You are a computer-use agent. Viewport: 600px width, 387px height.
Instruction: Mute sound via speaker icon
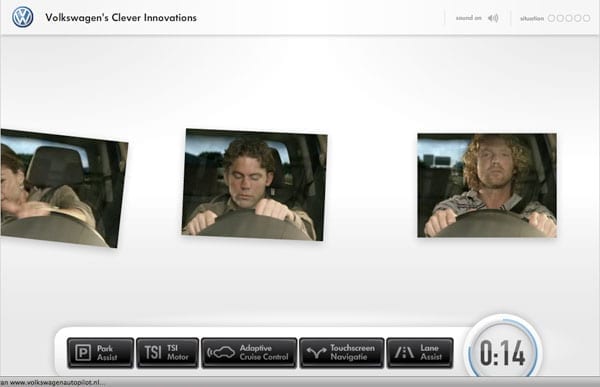[493, 18]
